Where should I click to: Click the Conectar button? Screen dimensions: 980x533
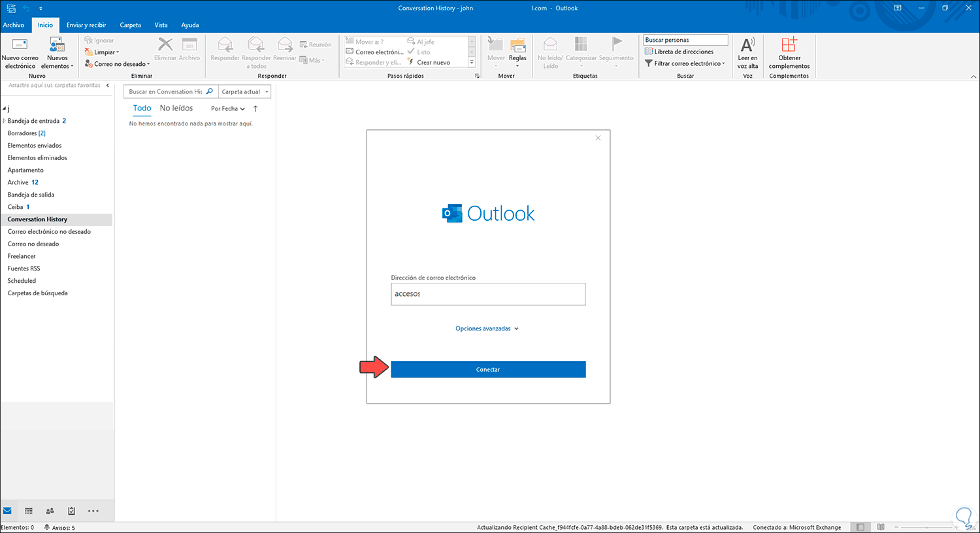[488, 370]
